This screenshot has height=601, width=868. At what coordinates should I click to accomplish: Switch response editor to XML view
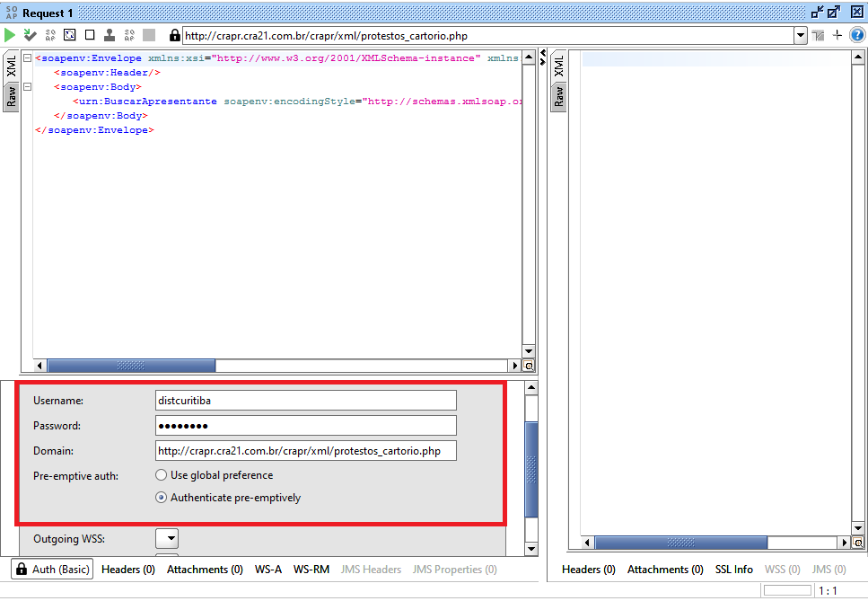558,66
